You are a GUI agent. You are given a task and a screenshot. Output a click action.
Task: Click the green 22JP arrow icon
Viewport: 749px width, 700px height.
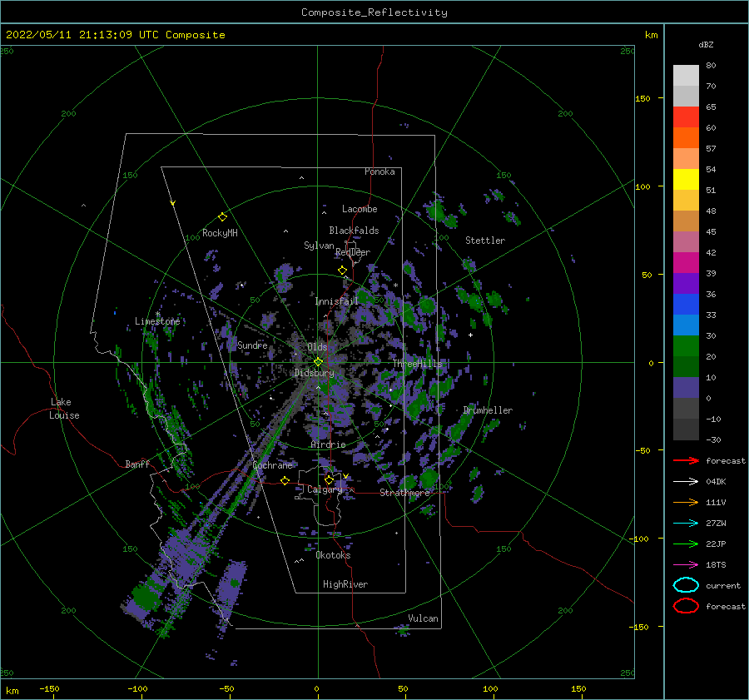686,544
